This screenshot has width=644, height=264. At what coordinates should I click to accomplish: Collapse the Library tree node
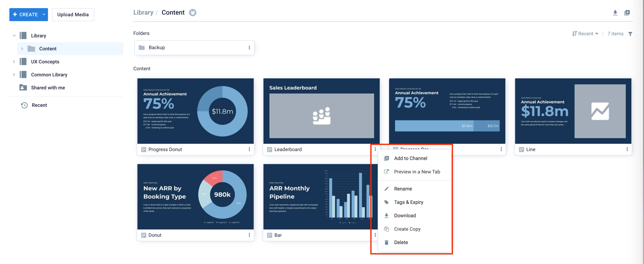[14, 36]
